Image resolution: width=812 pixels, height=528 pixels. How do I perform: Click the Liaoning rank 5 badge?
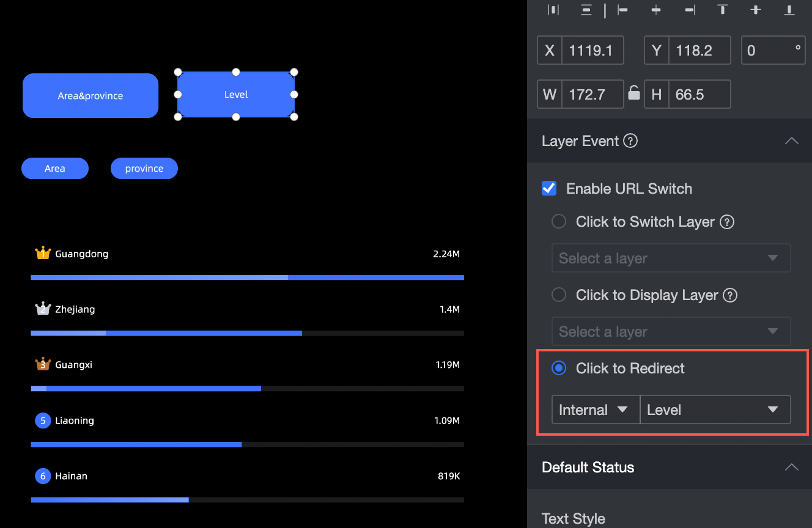[43, 420]
